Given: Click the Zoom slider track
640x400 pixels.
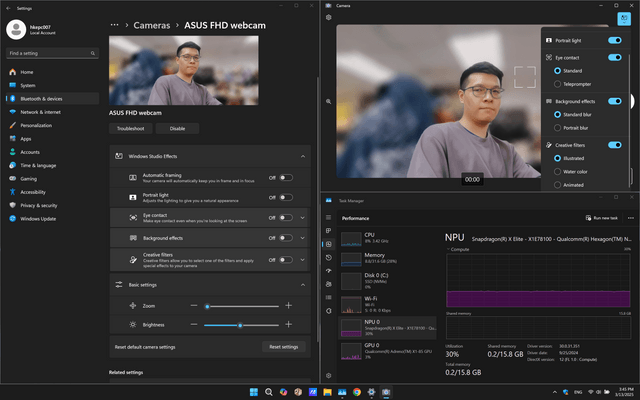Looking at the screenshot, I should point(241,306).
